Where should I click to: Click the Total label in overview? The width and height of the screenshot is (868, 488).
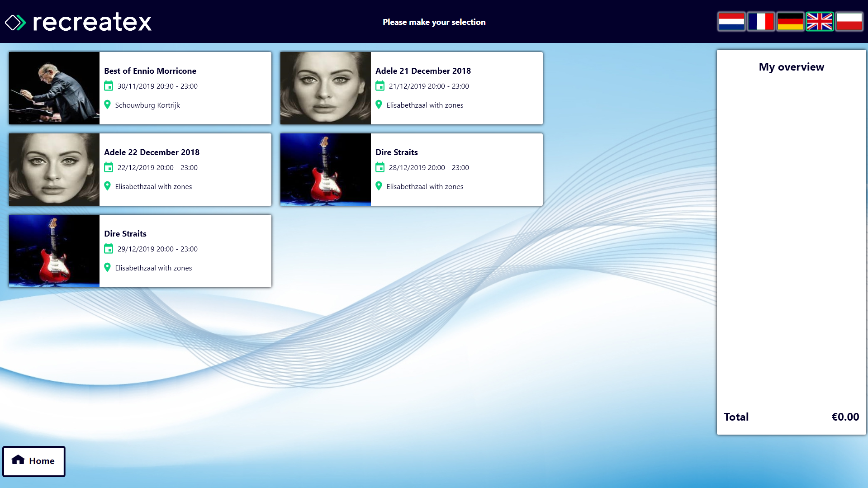(x=736, y=417)
